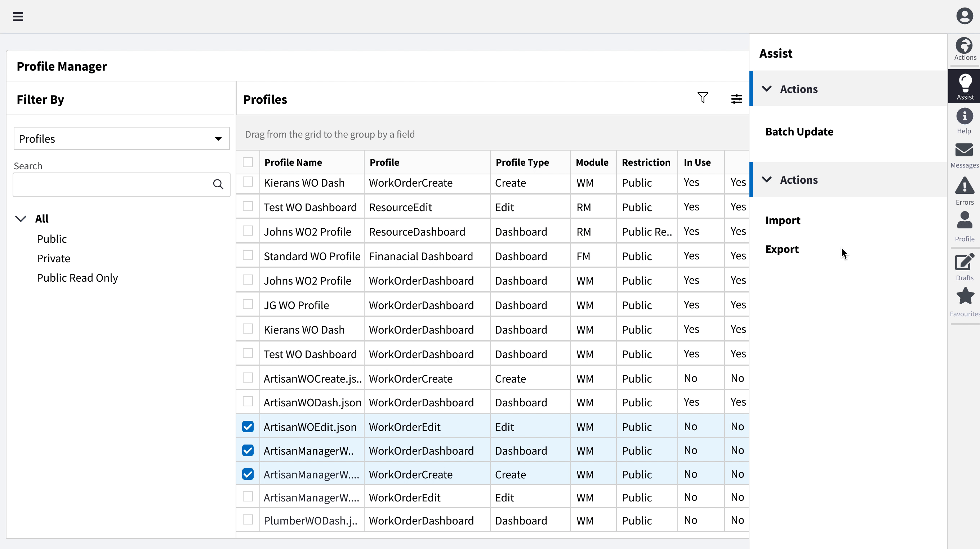Open the hamburger menu
This screenshot has height=549, width=980.
18,16
